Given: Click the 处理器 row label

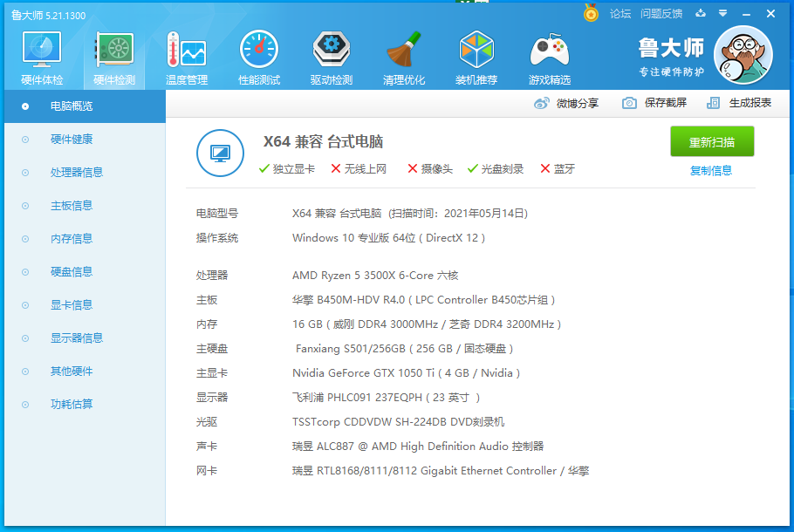Looking at the screenshot, I should tap(212, 276).
